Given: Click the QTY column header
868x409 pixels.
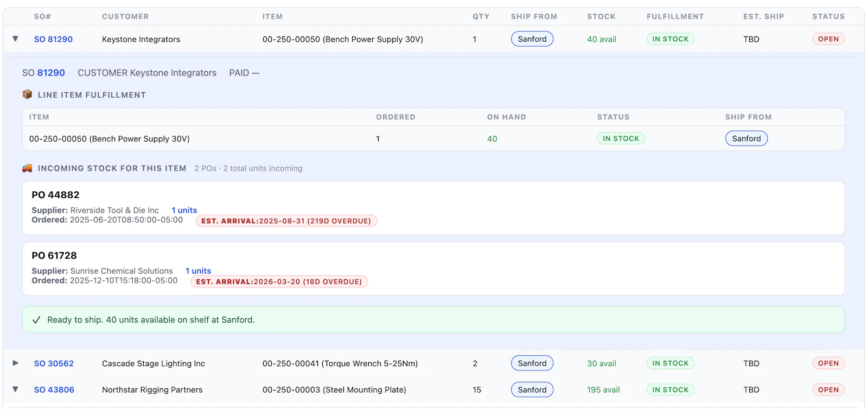Looking at the screenshot, I should 481,16.
